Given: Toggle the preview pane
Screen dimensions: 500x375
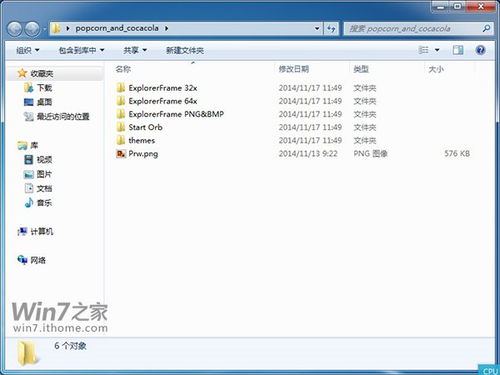Looking at the screenshot, I should tap(458, 50).
